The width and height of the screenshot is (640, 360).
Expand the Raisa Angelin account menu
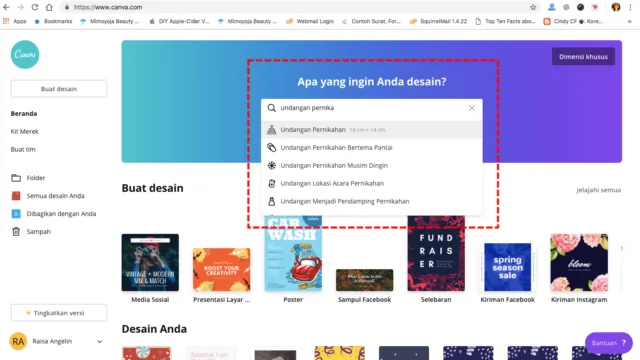pos(100,342)
